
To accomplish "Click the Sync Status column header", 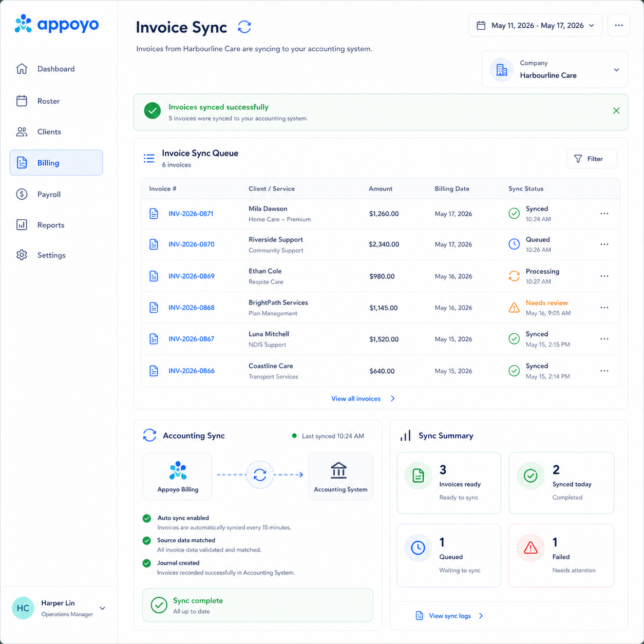I will click(526, 189).
